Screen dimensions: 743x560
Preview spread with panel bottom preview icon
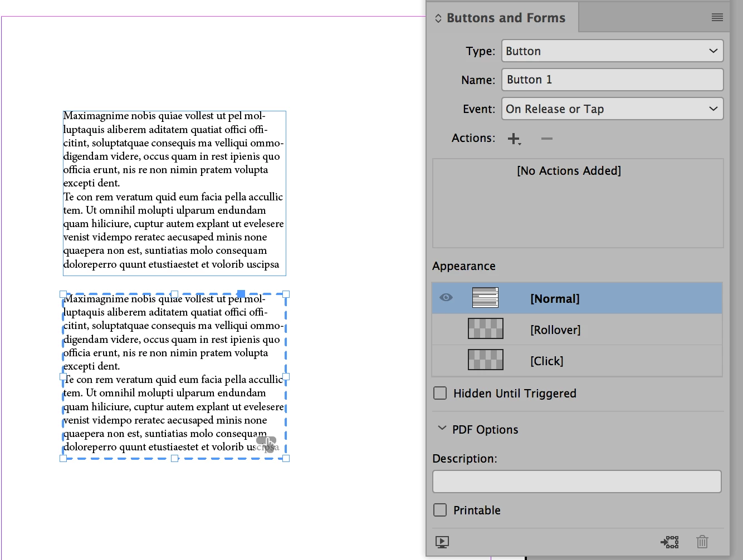pyautogui.click(x=442, y=542)
